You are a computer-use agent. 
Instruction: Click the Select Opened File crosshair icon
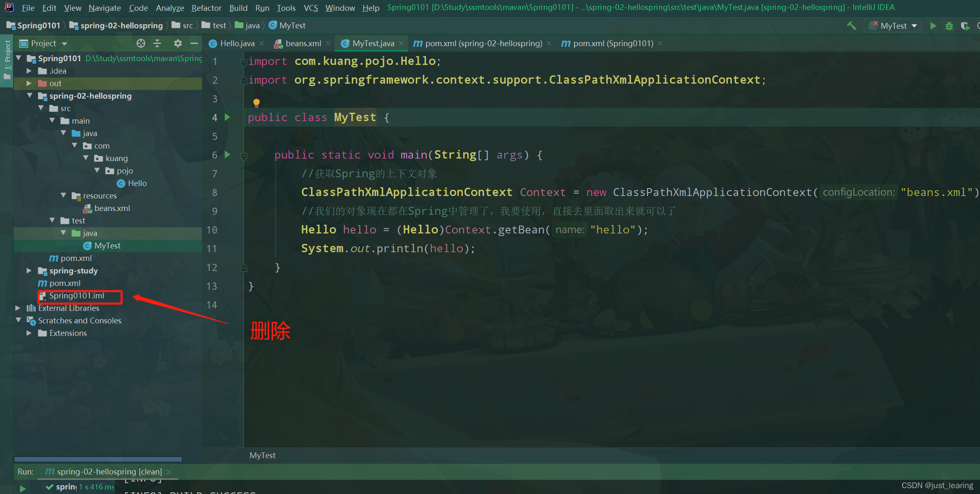point(141,43)
